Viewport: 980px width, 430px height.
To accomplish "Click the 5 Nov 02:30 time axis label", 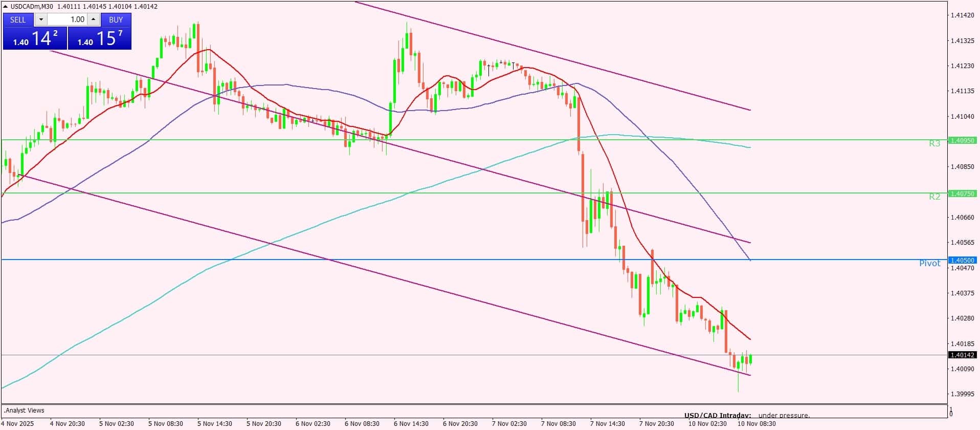I will [117, 424].
